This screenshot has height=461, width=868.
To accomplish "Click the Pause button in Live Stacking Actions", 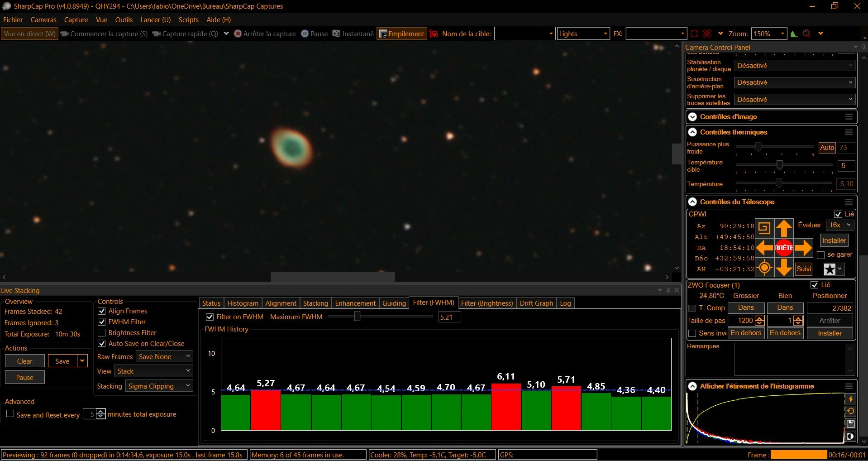I will click(x=24, y=378).
